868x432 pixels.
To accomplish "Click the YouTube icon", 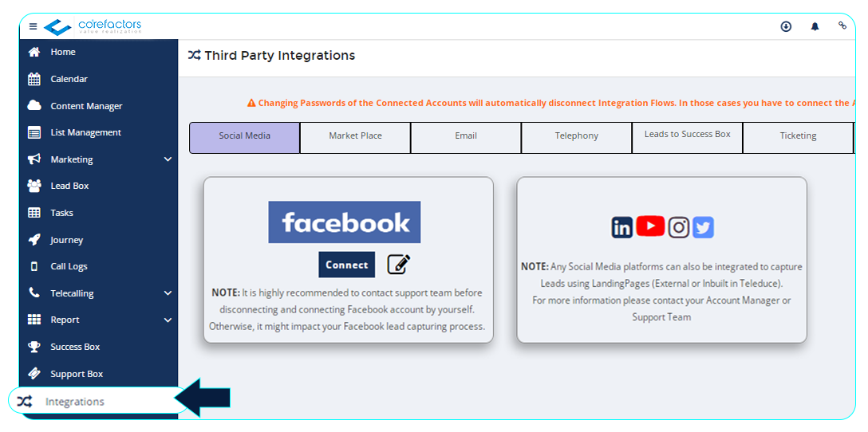I will pyautogui.click(x=650, y=226).
